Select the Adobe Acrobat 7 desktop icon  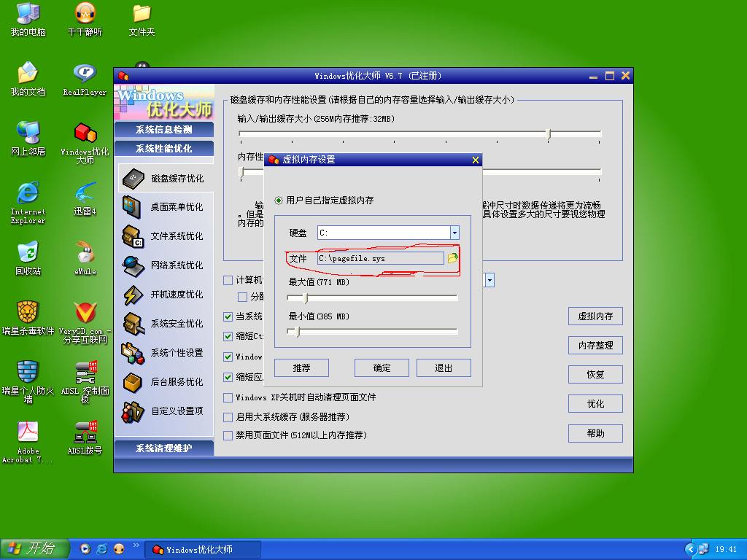pyautogui.click(x=28, y=442)
